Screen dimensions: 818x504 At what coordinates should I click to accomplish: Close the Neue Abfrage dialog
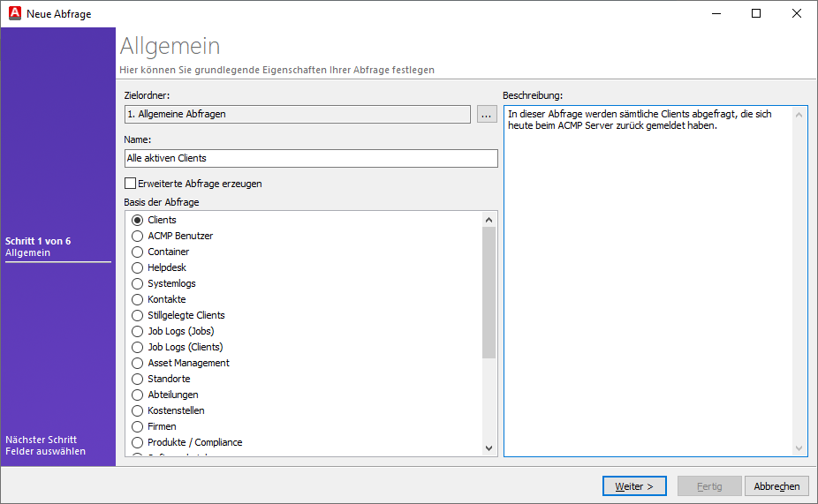click(x=797, y=13)
